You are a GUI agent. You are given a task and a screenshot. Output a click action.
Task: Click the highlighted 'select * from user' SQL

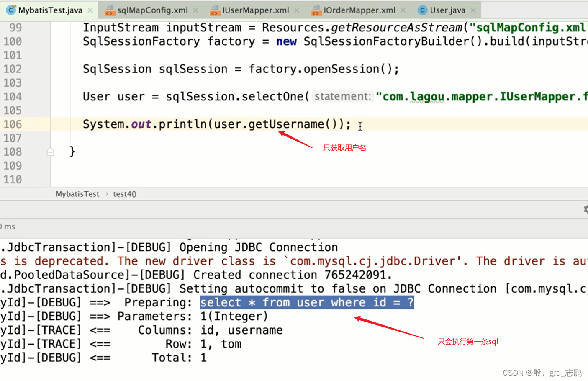click(x=307, y=303)
